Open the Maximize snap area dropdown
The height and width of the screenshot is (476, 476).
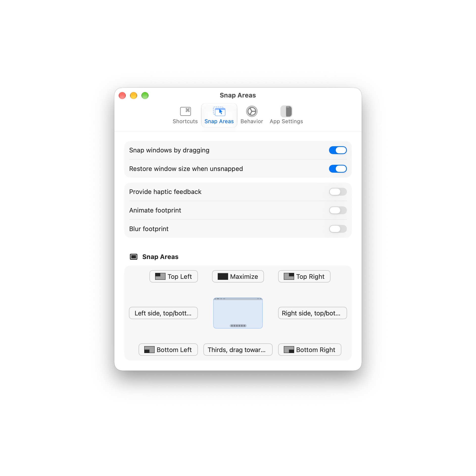(238, 276)
